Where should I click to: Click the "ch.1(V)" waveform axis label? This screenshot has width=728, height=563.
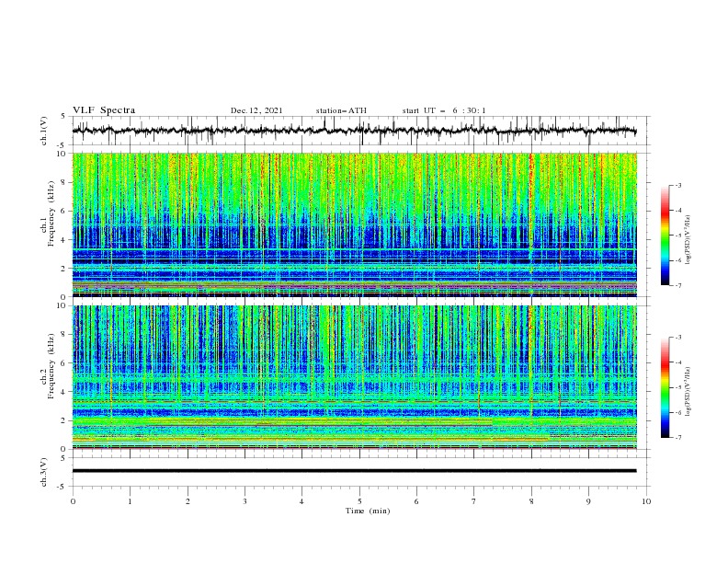pos(44,131)
